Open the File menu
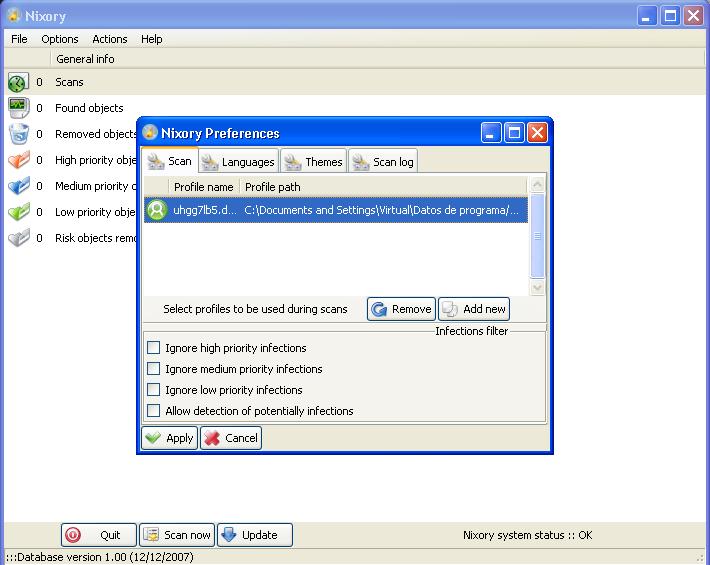Viewport: 710px width, 565px height. click(19, 39)
